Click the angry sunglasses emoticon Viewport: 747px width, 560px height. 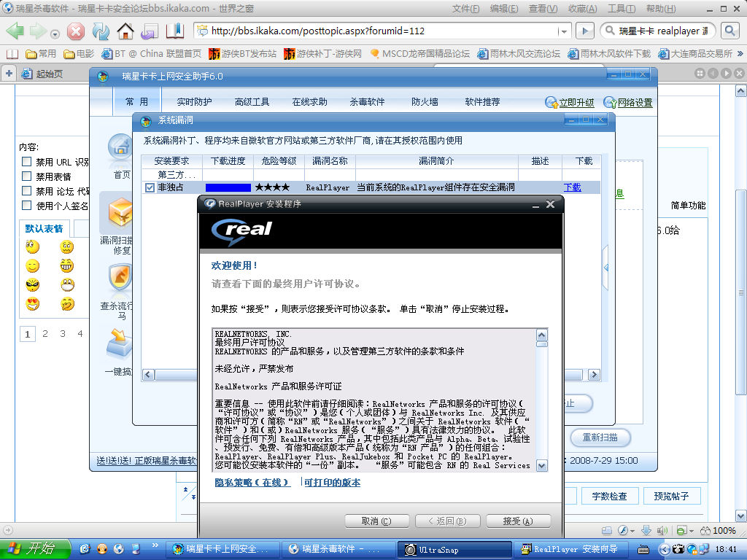point(32,285)
